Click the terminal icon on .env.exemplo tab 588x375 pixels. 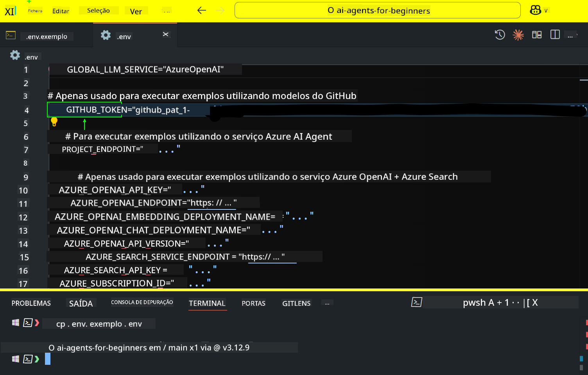click(11, 35)
